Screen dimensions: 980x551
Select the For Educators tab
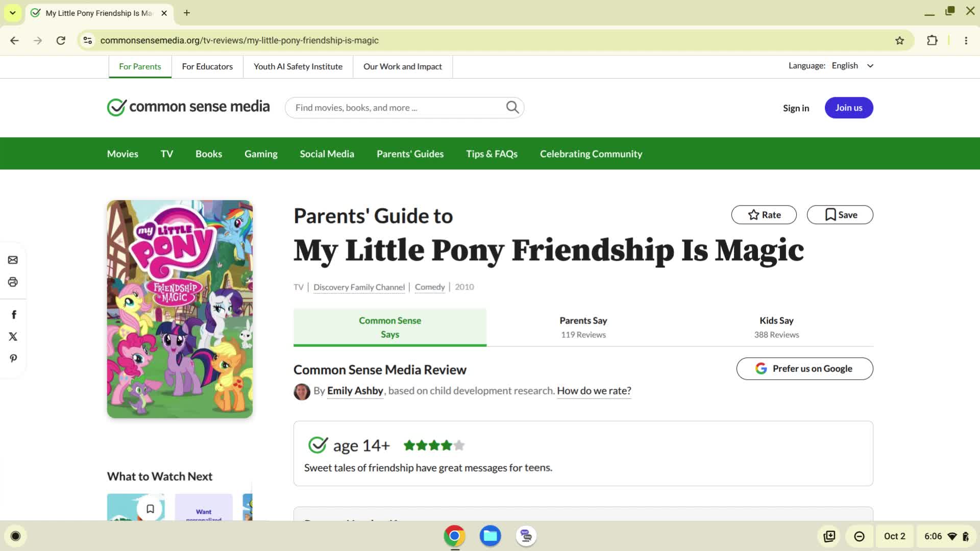click(207, 66)
